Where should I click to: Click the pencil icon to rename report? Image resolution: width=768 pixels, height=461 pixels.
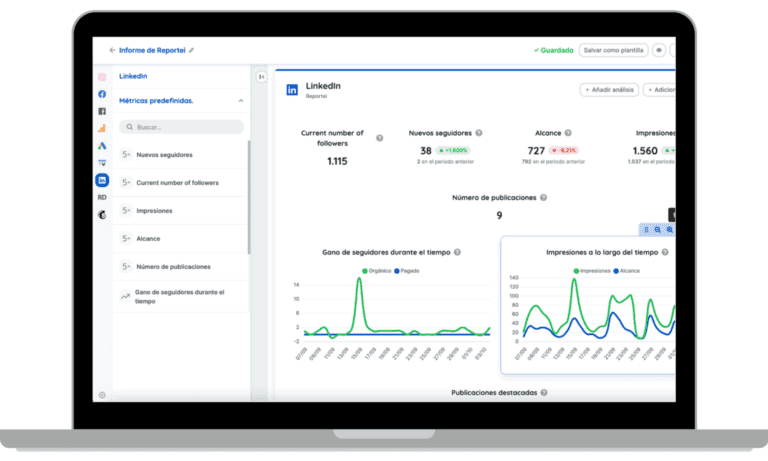[x=192, y=50]
